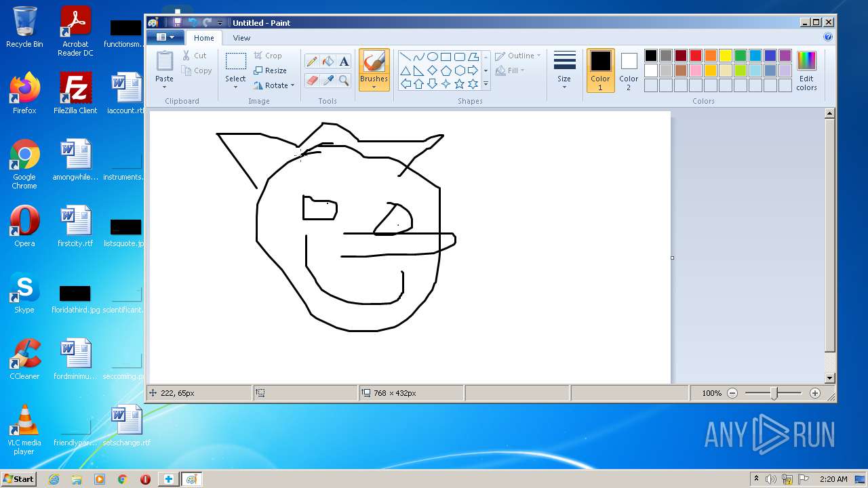Screen dimensions: 868x488
Task: Choose the Oval shape
Action: coord(433,57)
